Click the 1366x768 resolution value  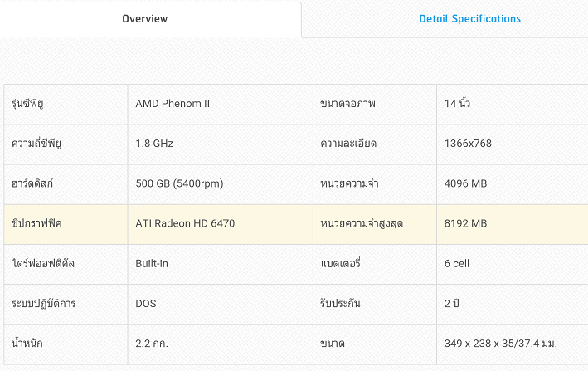coord(468,144)
